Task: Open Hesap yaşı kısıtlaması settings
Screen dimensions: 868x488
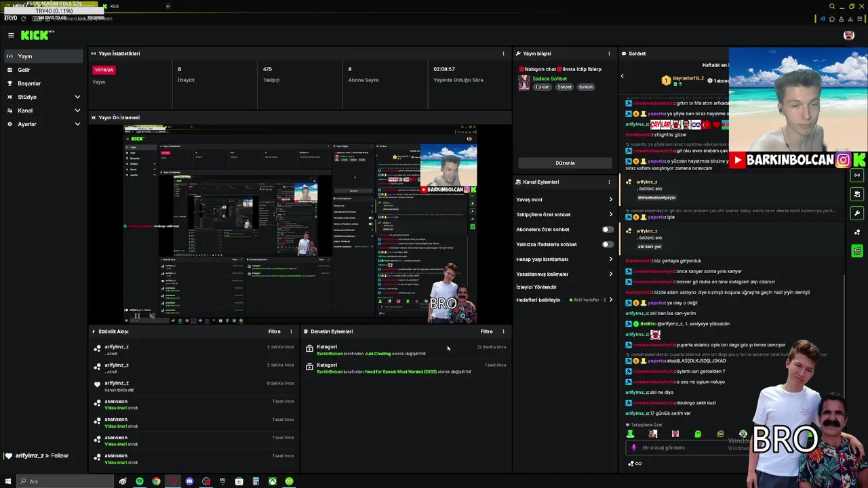Action: click(x=564, y=260)
